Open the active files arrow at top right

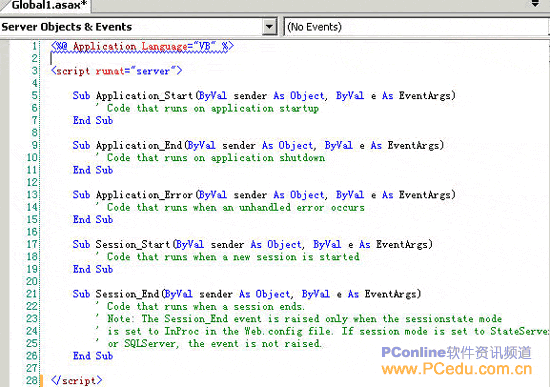pyautogui.click(x=535, y=4)
